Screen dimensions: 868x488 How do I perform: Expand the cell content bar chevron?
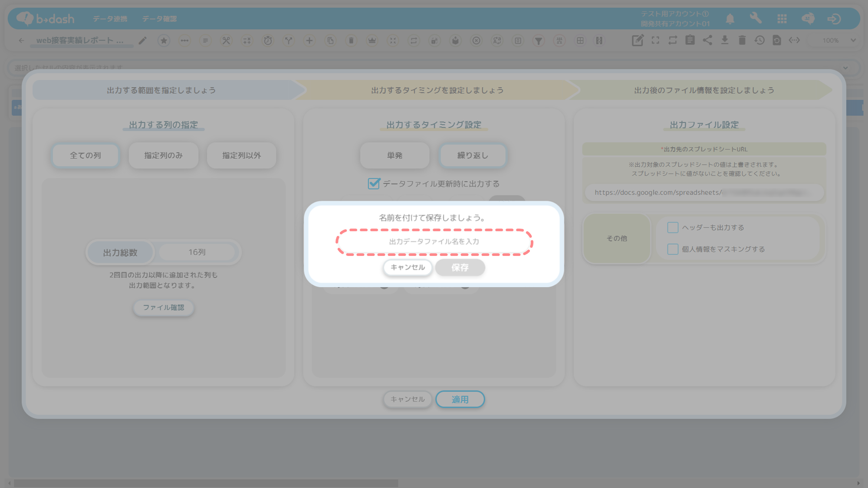pyautogui.click(x=845, y=68)
